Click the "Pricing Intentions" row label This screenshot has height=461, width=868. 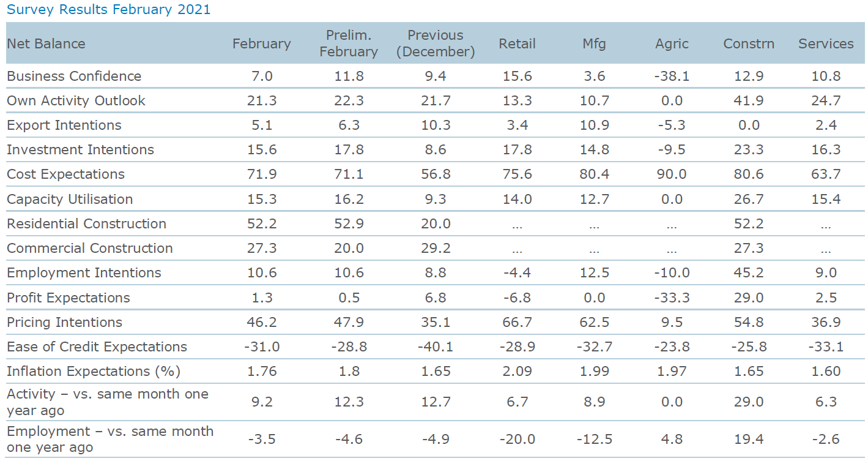(x=64, y=322)
